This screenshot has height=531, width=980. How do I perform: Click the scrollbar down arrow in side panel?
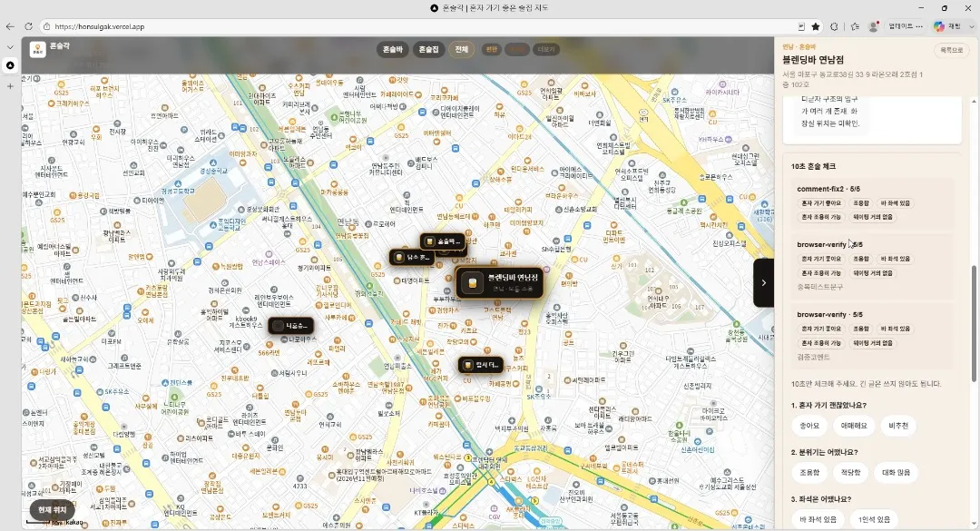click(x=973, y=524)
